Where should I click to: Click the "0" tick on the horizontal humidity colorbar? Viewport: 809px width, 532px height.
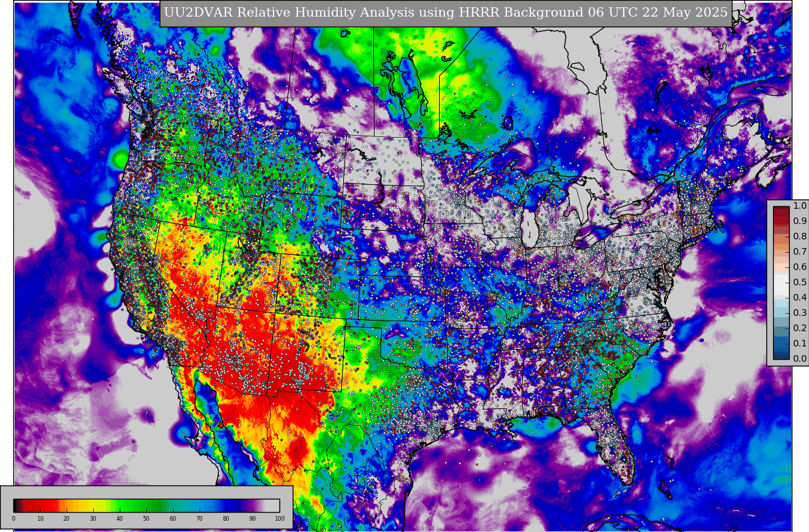13,519
